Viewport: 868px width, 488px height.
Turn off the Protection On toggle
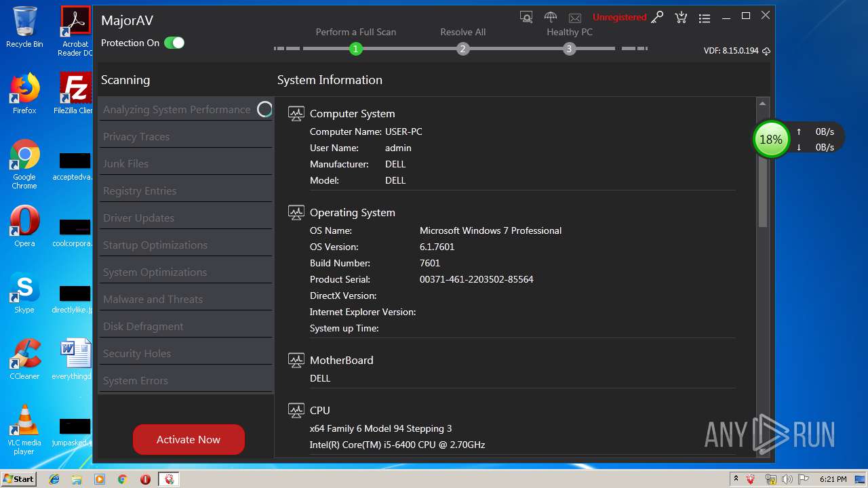(x=174, y=43)
